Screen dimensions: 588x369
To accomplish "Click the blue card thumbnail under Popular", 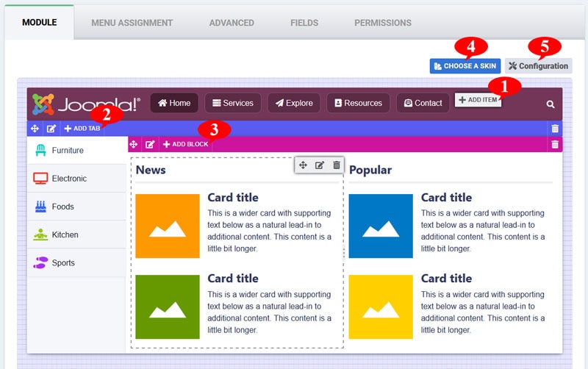I will (381, 226).
